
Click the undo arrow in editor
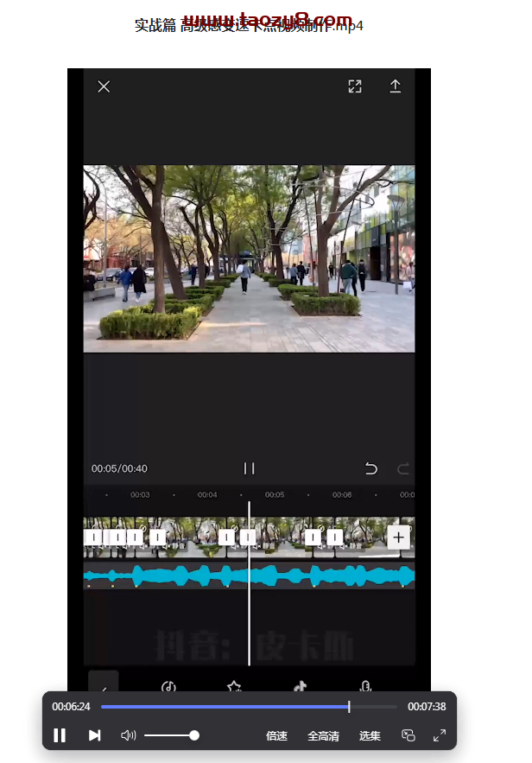tap(370, 468)
